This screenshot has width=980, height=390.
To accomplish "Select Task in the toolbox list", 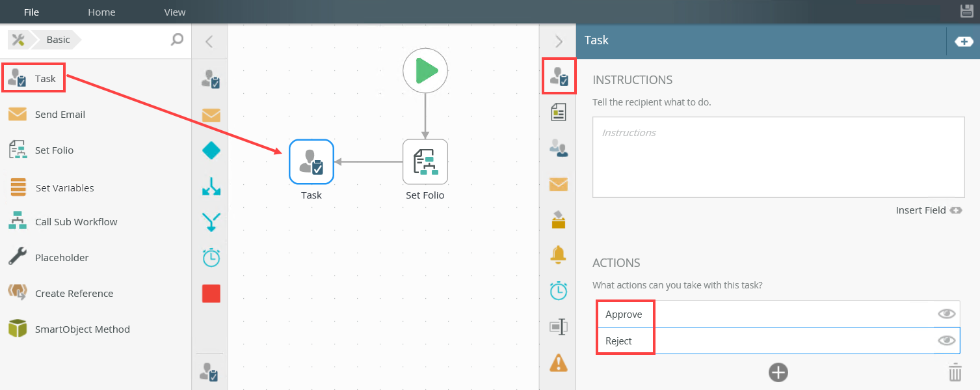I will 33,78.
